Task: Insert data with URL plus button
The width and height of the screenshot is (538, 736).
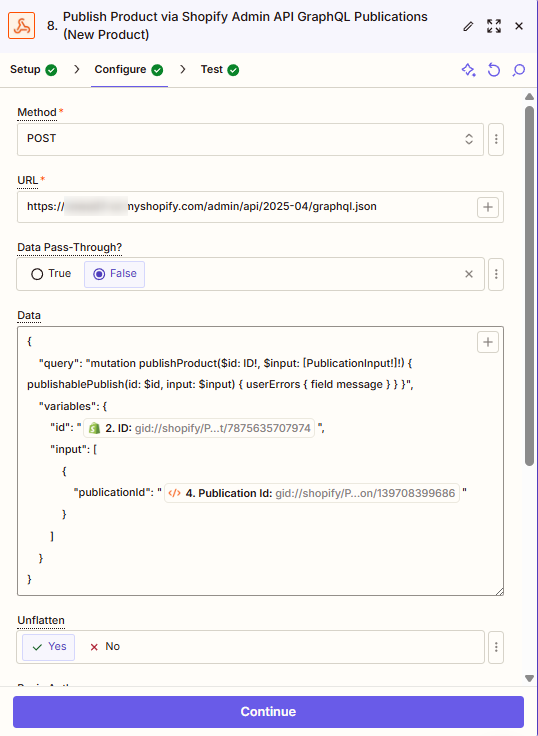Action: pos(488,207)
